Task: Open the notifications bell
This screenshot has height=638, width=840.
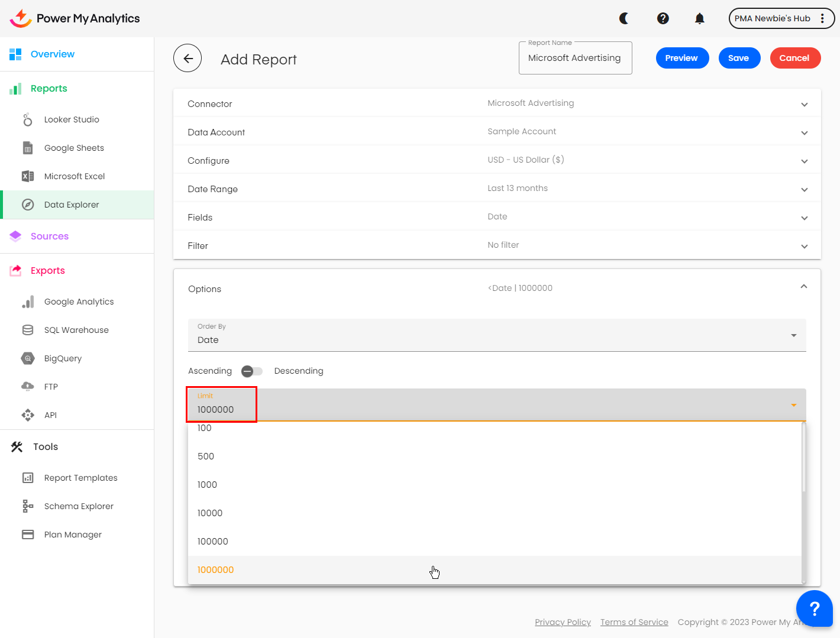Action: coord(699,18)
